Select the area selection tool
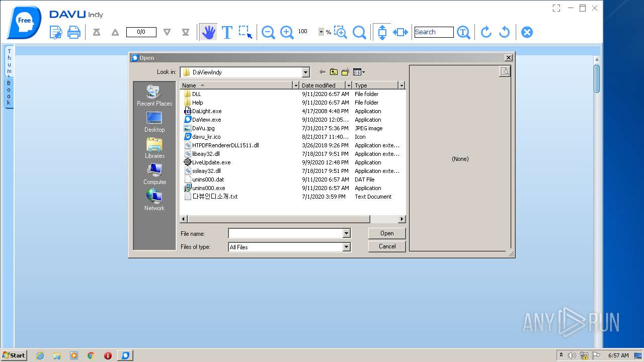This screenshot has width=644, height=362. [x=246, y=32]
